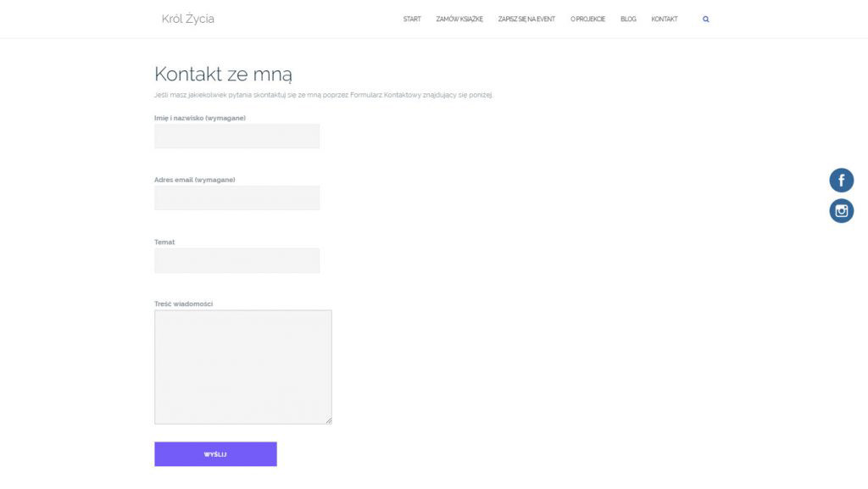Navigate to O PROJEKCIE

pyautogui.click(x=587, y=19)
